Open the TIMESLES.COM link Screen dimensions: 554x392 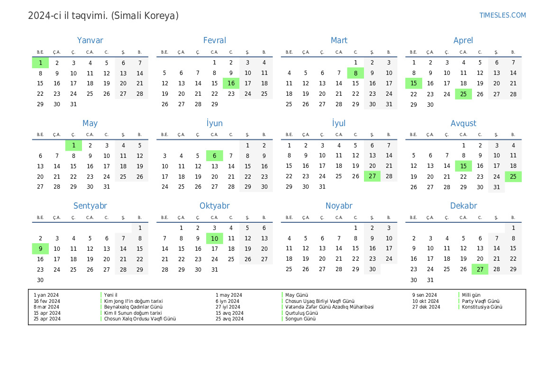pyautogui.click(x=502, y=15)
